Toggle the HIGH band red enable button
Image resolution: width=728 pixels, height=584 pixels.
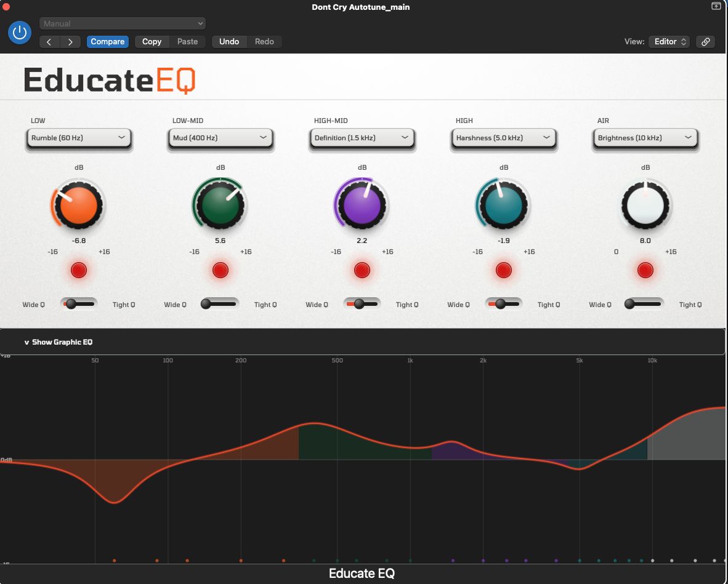504,270
